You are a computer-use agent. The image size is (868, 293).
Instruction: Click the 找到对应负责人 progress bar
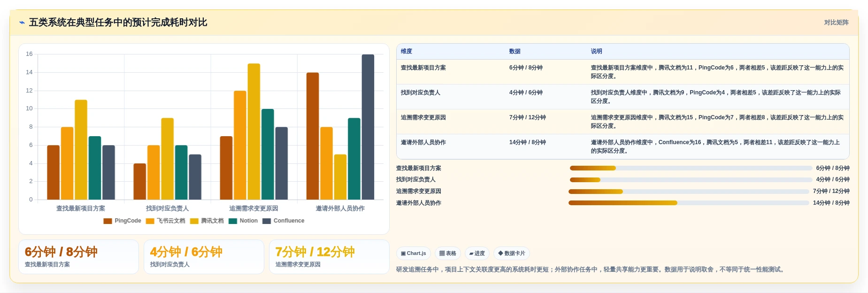click(x=691, y=180)
